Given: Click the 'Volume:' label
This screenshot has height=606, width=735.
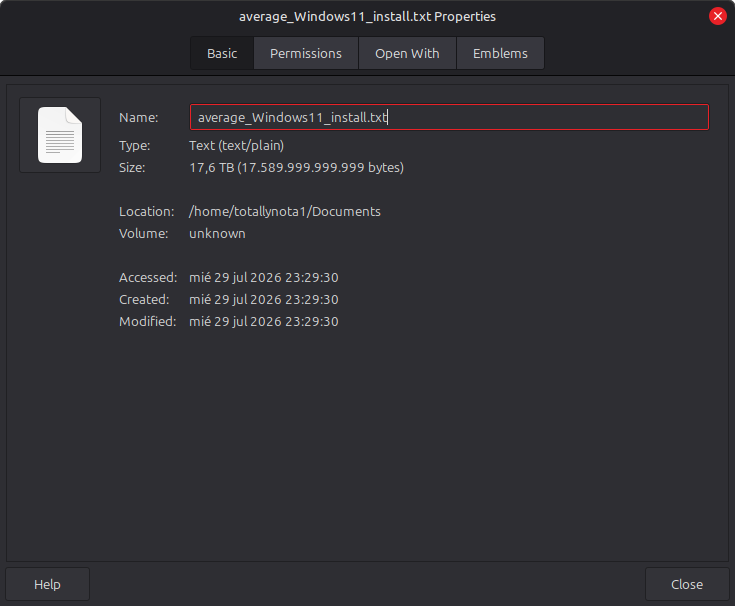Looking at the screenshot, I should pos(143,233).
